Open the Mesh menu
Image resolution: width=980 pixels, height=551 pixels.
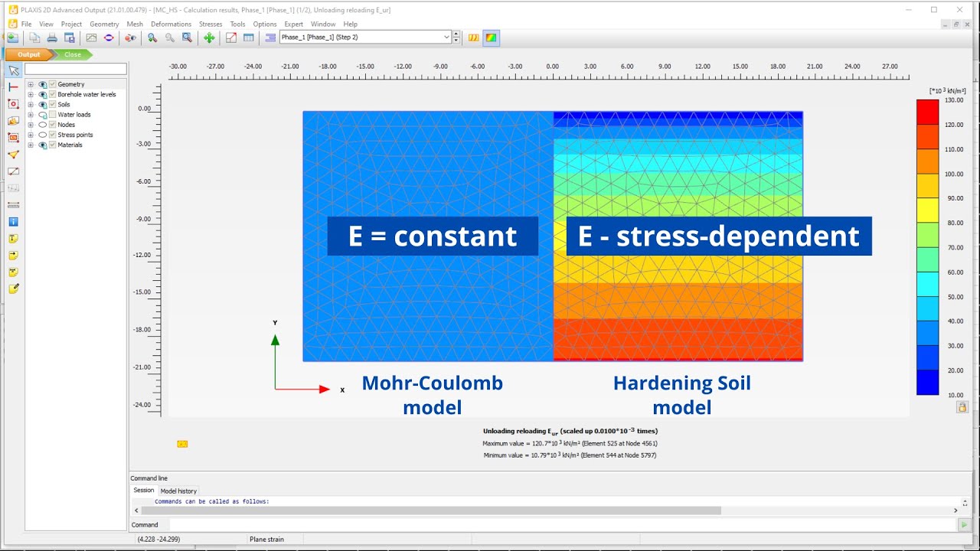pos(135,24)
